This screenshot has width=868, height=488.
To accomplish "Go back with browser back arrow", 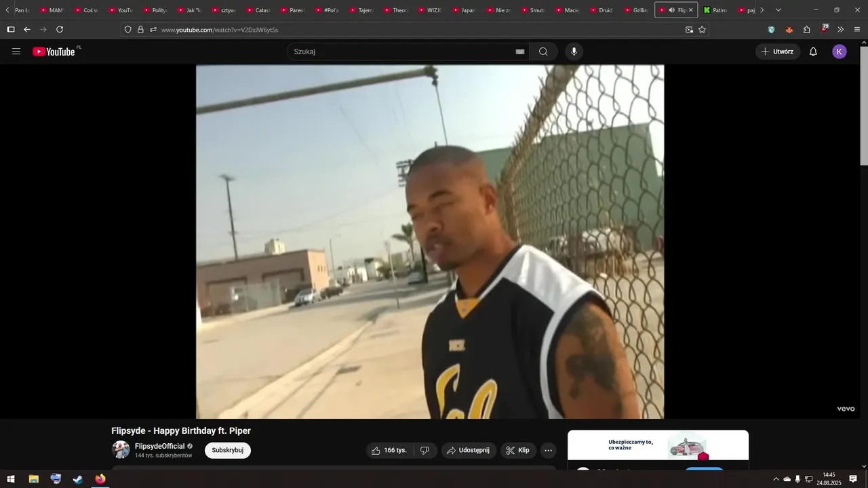I will click(x=27, y=29).
